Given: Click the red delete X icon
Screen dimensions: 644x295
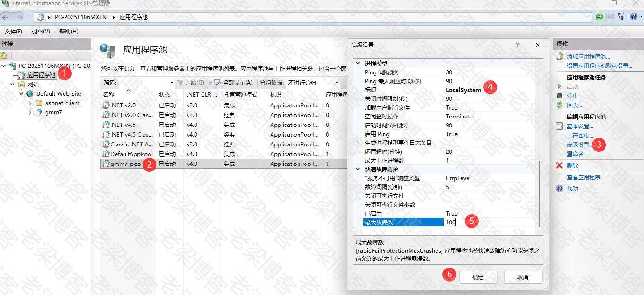Looking at the screenshot, I should click(559, 165).
